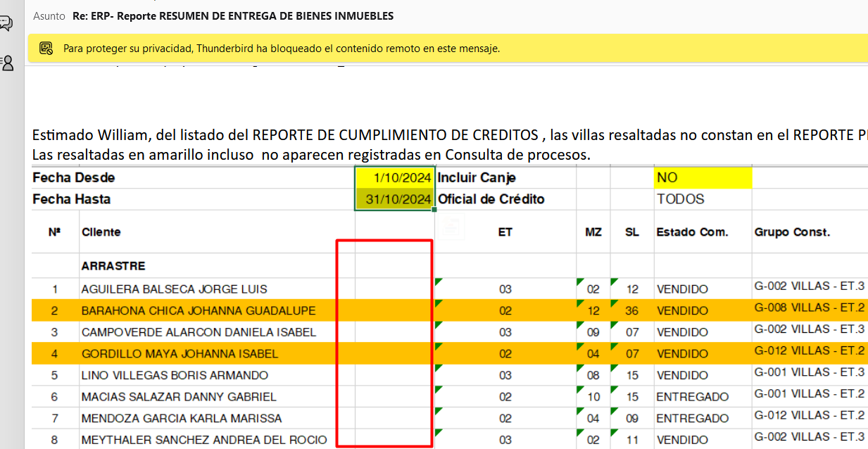Click highlighted row GORDILLO MAYA JOHANNA ISABEL
868x449 pixels.
(180, 354)
